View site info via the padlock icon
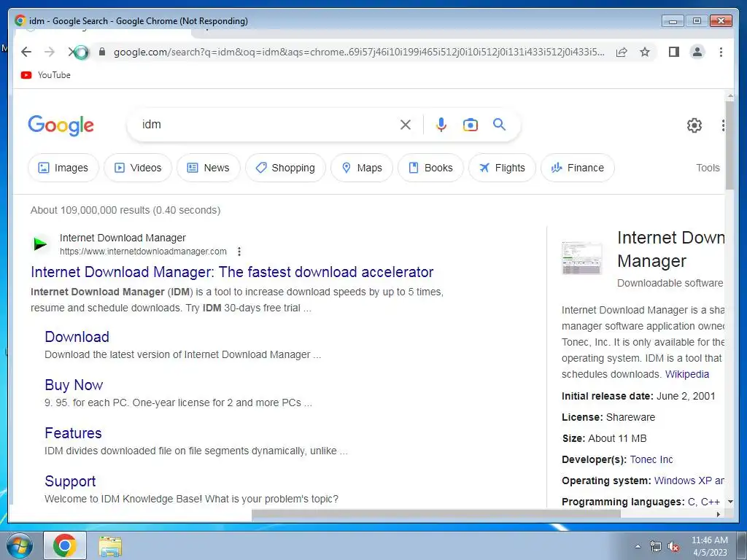Viewport: 747px width, 560px height. click(101, 52)
